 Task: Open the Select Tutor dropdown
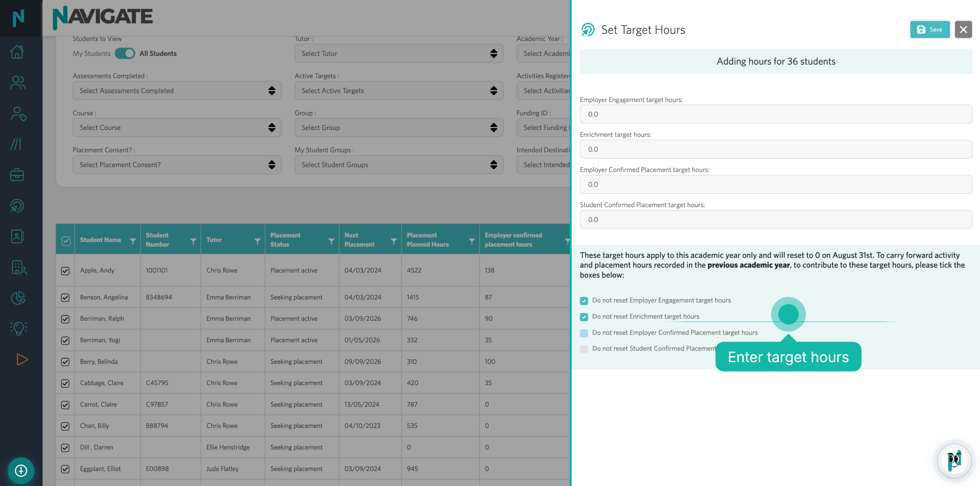click(x=399, y=53)
